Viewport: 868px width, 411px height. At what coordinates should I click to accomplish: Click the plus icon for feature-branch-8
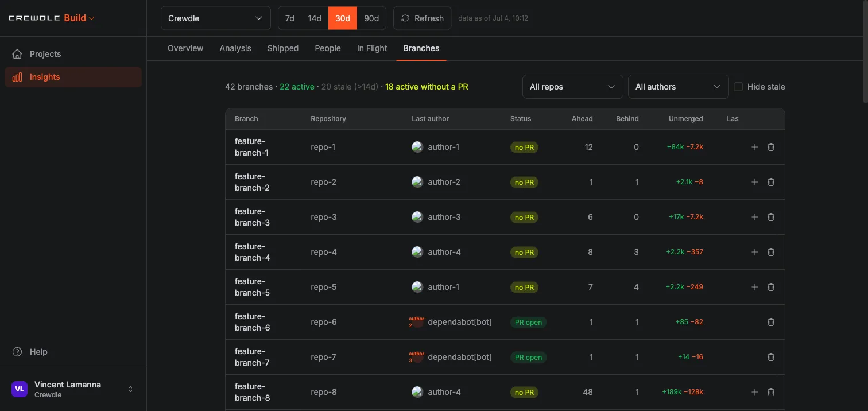(755, 392)
